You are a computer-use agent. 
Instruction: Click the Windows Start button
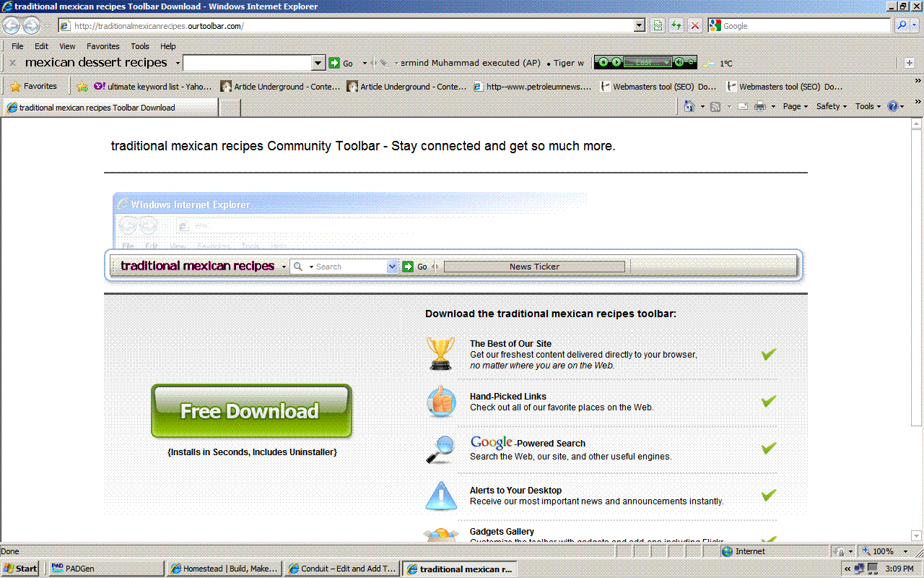tap(20, 569)
